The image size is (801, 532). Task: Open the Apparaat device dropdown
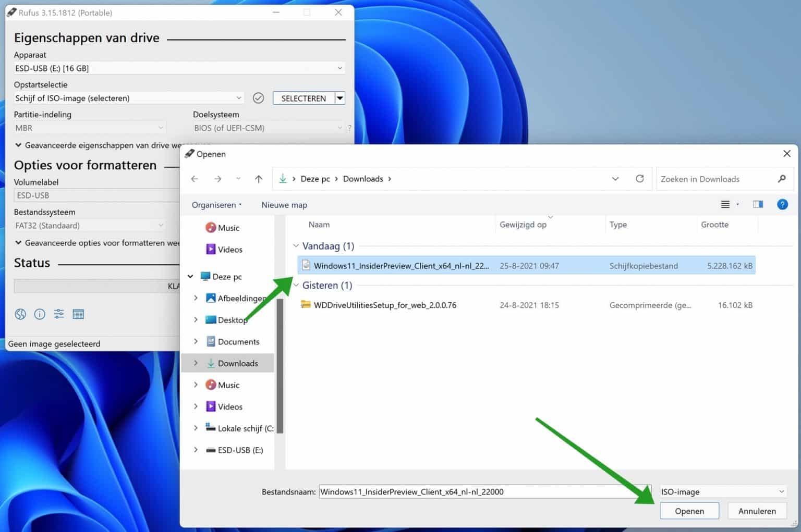tap(339, 68)
